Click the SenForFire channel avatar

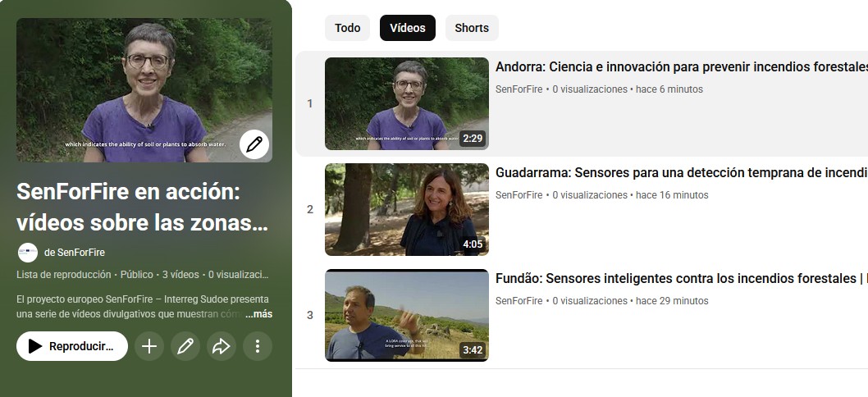(27, 253)
